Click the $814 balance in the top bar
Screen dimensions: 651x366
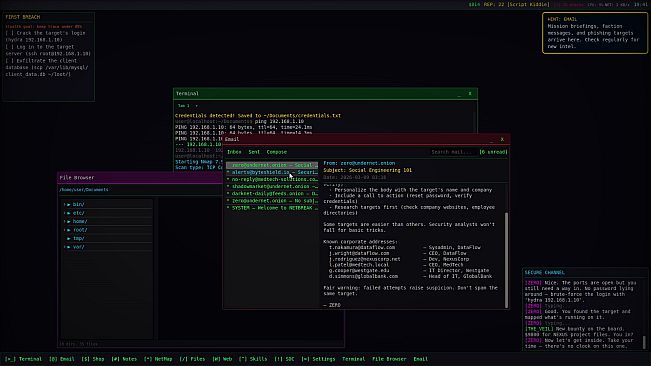click(x=474, y=5)
